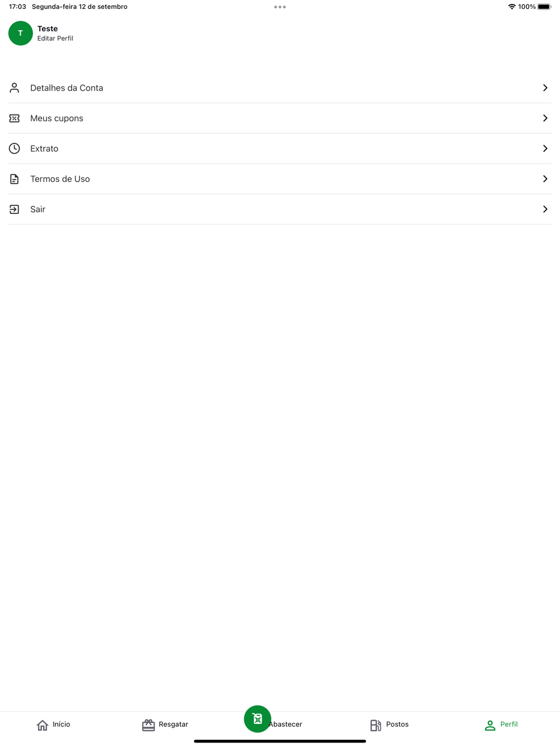Select the Extrato menu entry

280,148
